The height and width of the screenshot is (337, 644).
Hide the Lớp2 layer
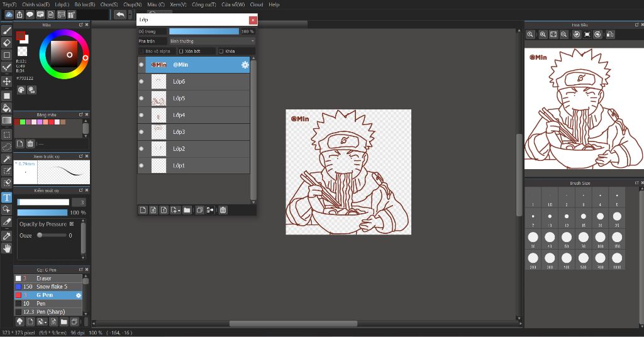click(142, 149)
